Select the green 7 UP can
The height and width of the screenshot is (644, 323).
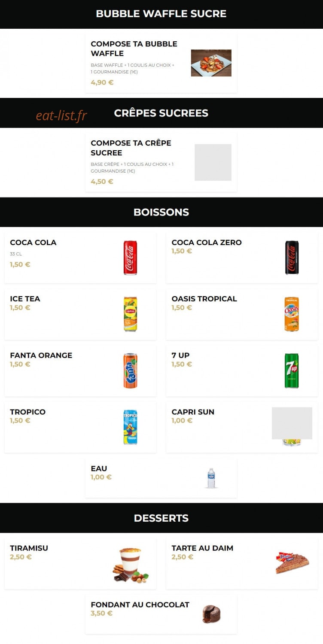pos(292,371)
